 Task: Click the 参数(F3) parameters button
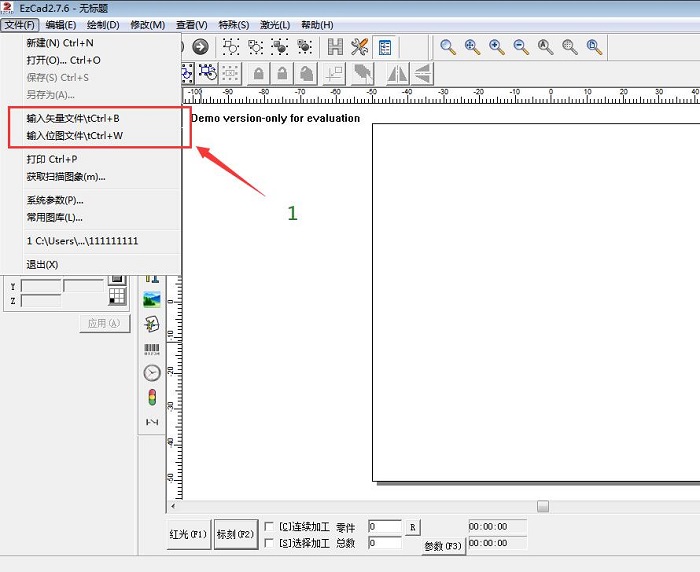coord(443,546)
